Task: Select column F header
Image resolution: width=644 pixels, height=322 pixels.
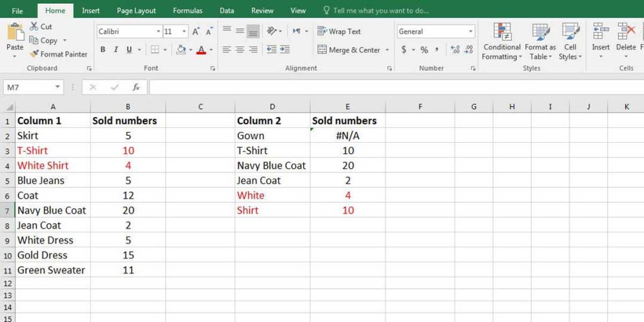Action: tap(420, 107)
